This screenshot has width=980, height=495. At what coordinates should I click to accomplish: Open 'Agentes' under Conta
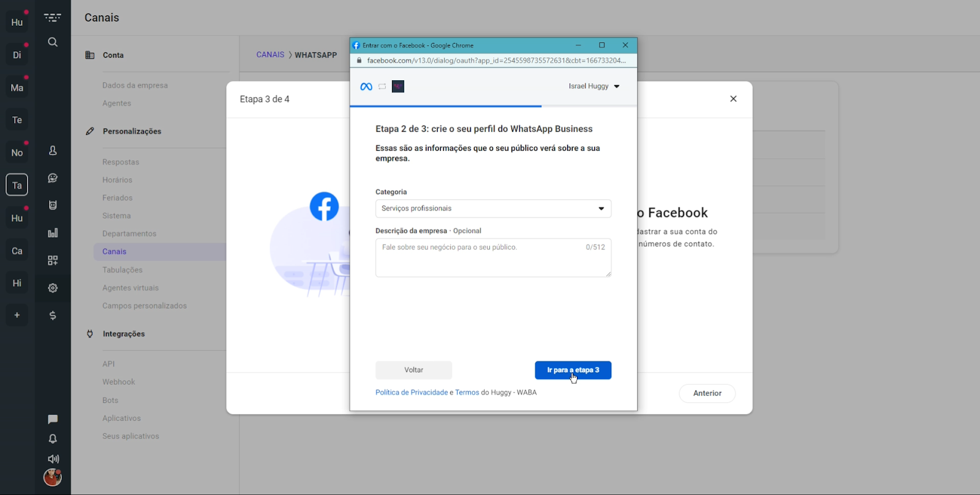[116, 103]
